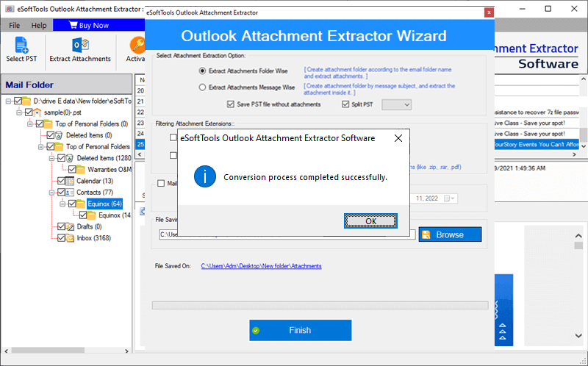Toggle checkbox for sample(0)-.pst
The image size is (588, 366).
coord(29,112)
